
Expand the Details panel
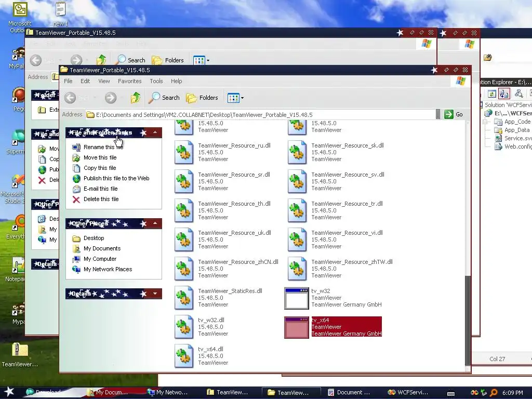click(x=155, y=294)
